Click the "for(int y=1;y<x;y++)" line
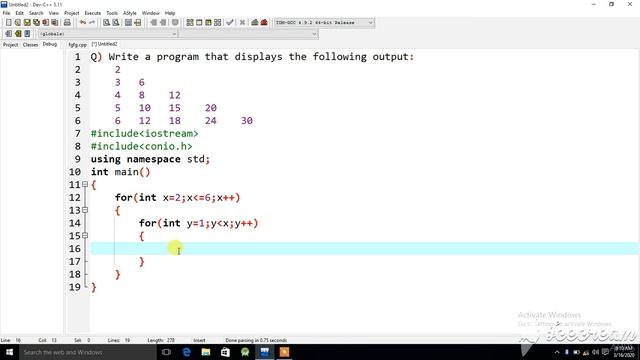Screen dimensions: 640x360 198,223
